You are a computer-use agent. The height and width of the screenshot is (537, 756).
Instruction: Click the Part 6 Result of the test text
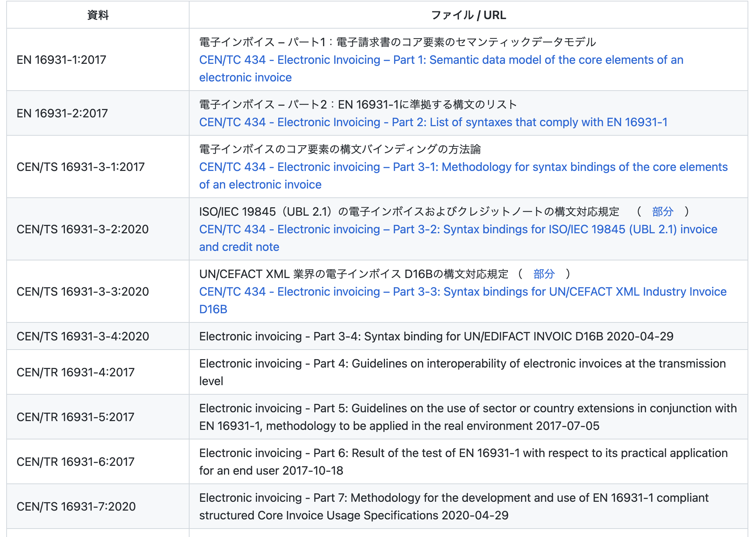[463, 462]
